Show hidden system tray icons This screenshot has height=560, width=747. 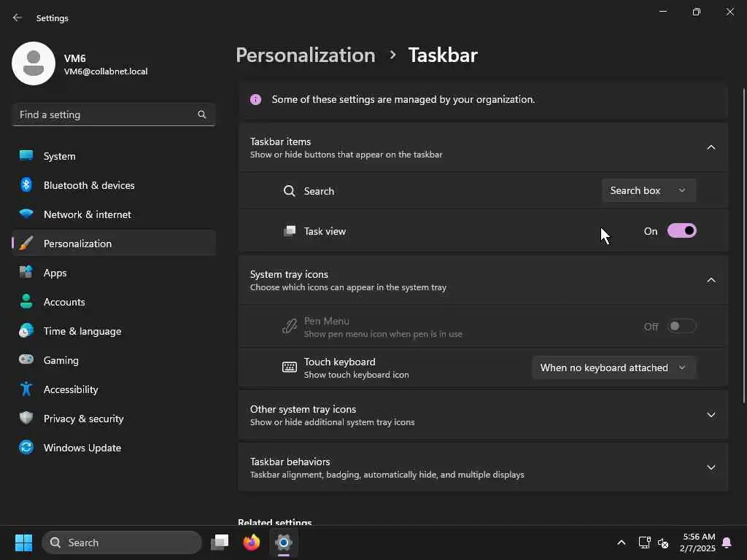(x=621, y=542)
